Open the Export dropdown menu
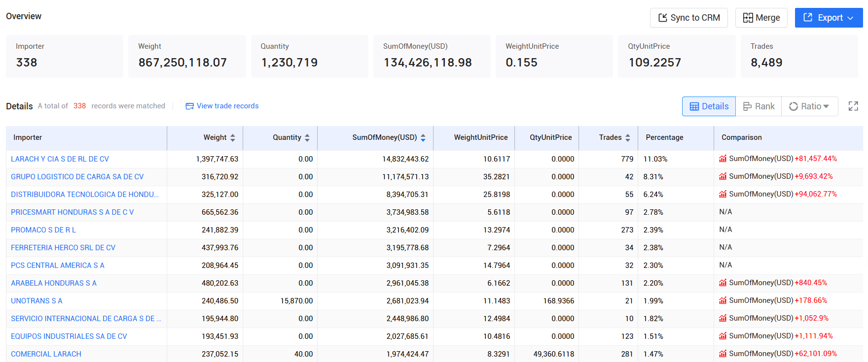The image size is (868, 362). tap(829, 18)
